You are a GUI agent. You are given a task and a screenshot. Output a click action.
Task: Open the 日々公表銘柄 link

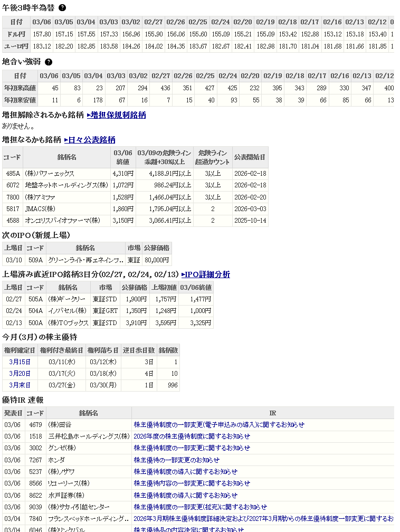pos(90,140)
